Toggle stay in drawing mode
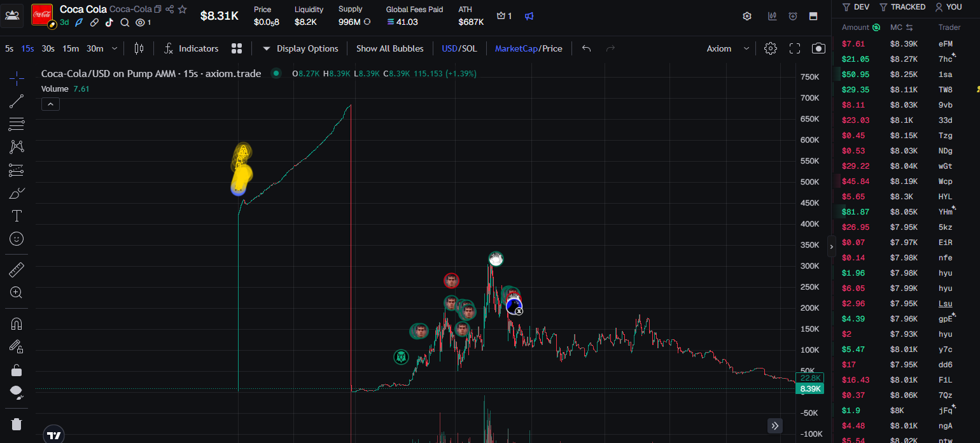Viewport: 980px width, 443px height. tap(17, 347)
